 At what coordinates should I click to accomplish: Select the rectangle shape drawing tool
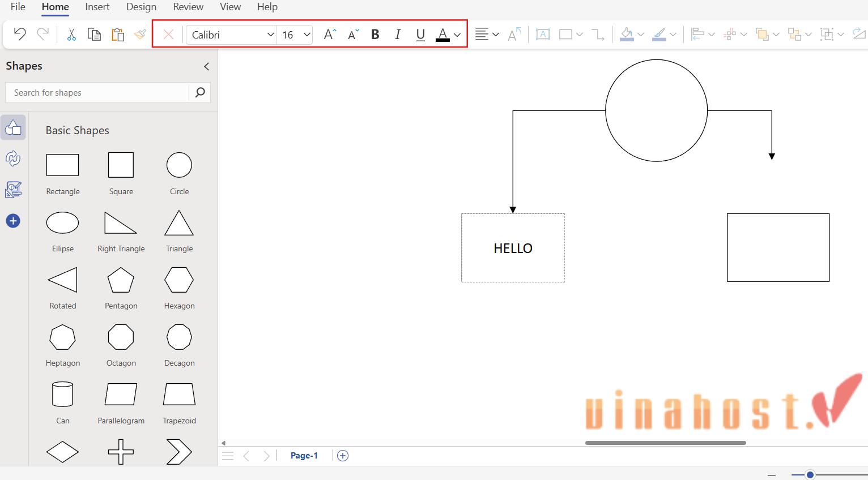pos(565,35)
